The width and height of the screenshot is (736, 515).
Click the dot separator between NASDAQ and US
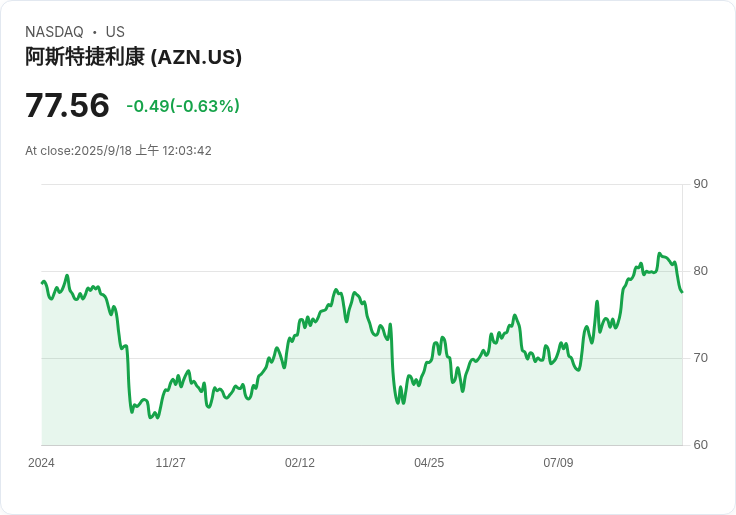point(95,32)
